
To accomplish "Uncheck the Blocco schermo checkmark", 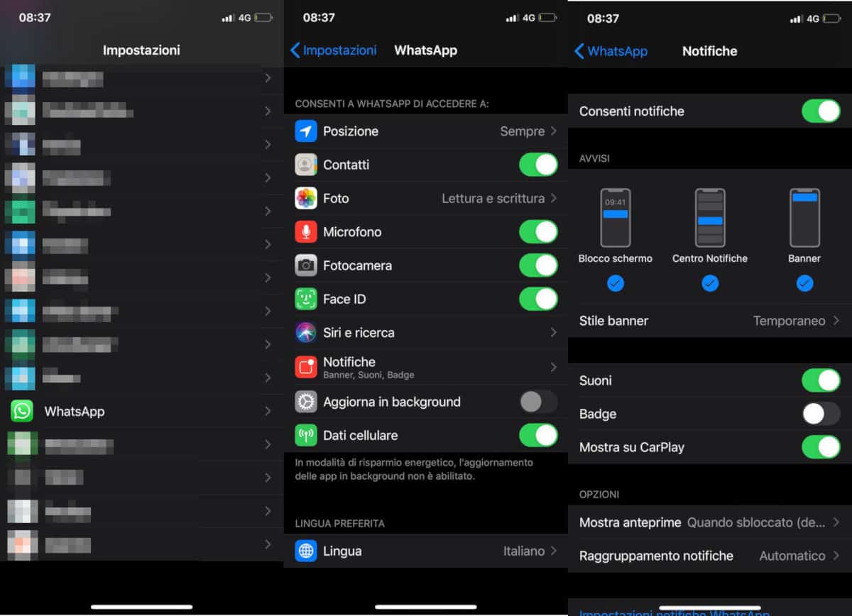I will [615, 283].
